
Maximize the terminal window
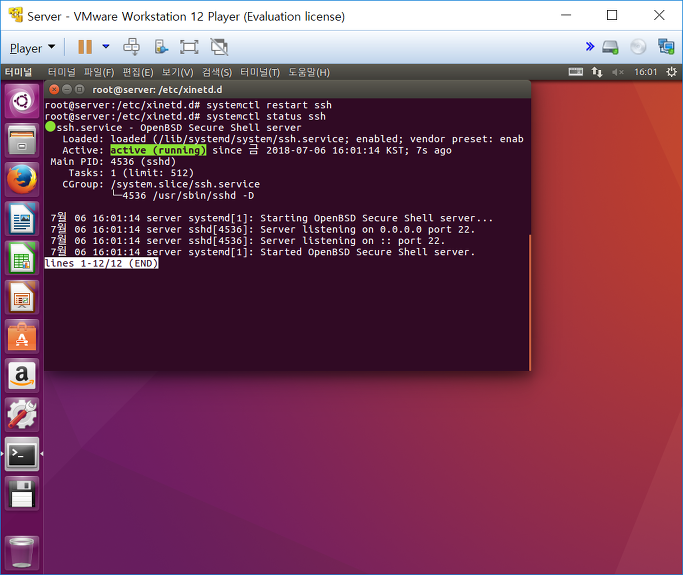[79, 89]
